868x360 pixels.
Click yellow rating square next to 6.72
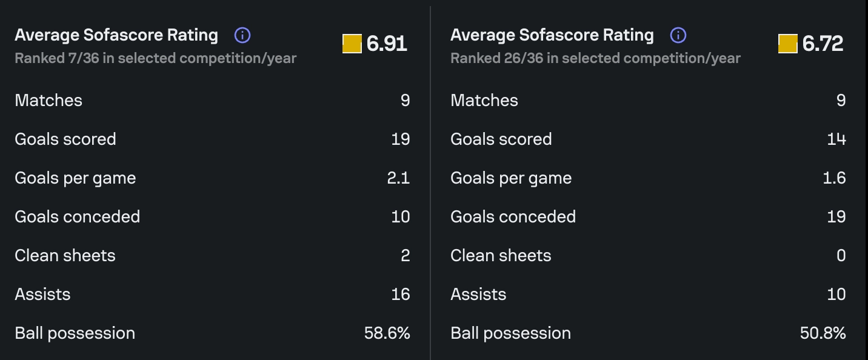click(x=787, y=44)
